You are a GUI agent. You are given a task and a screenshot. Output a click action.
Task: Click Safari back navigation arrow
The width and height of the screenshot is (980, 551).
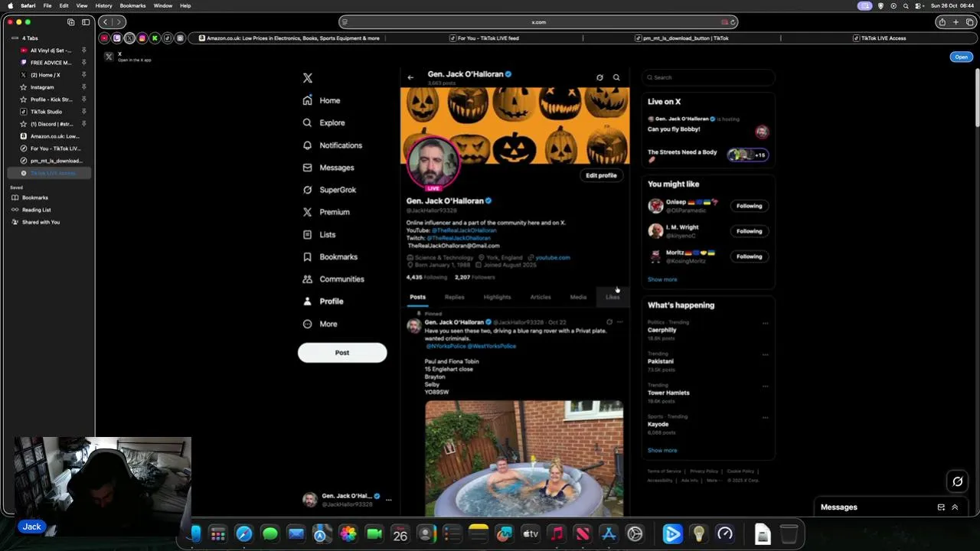coord(106,22)
